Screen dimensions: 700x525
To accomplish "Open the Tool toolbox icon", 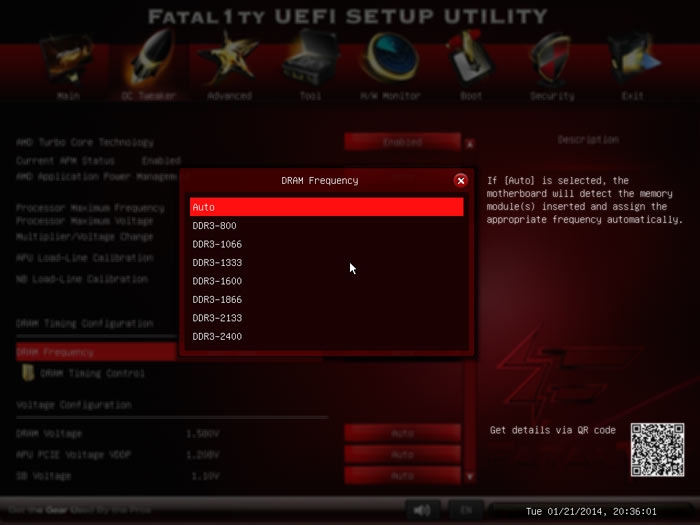I will click(x=310, y=58).
